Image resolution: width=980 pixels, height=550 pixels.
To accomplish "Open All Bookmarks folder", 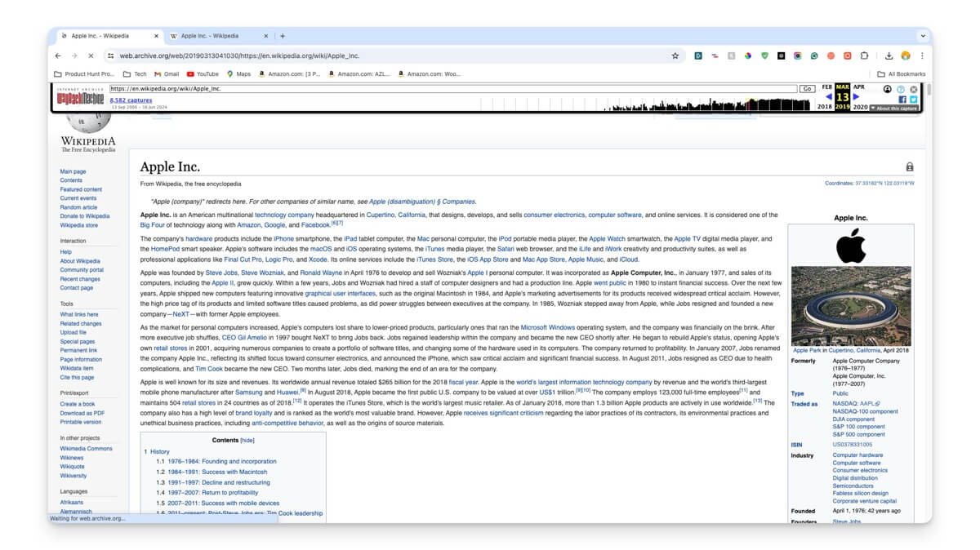I will coord(902,73).
